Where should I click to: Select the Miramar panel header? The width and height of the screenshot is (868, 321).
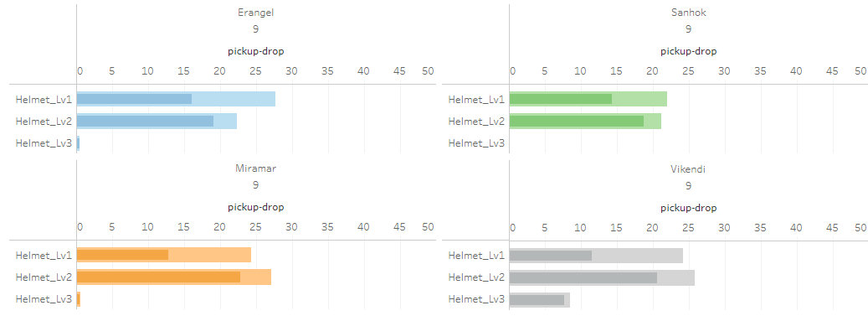coord(255,169)
